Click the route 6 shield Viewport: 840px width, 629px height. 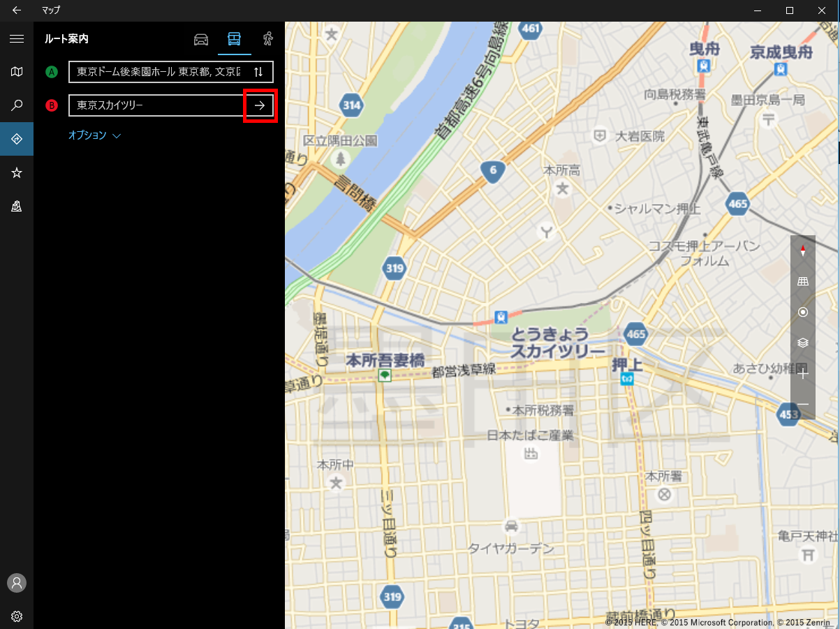tap(493, 170)
